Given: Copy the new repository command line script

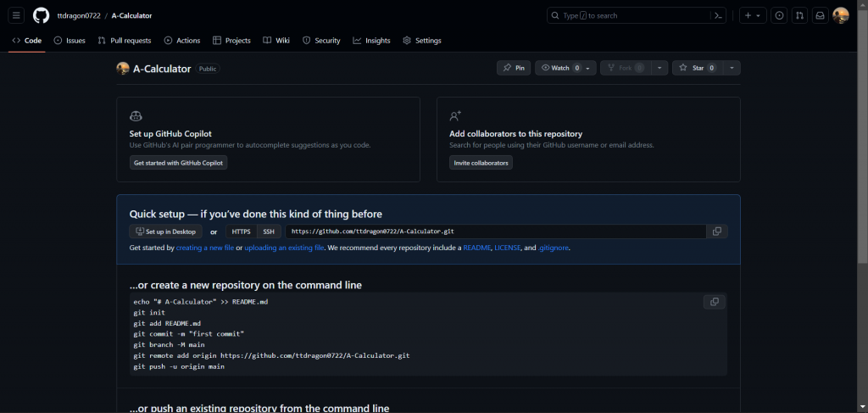Looking at the screenshot, I should [x=714, y=302].
